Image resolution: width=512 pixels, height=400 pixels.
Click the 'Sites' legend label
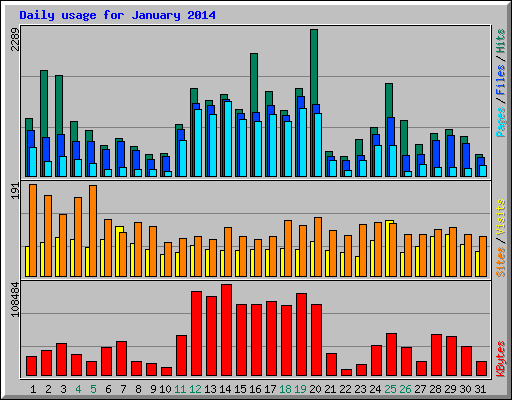[500, 262]
